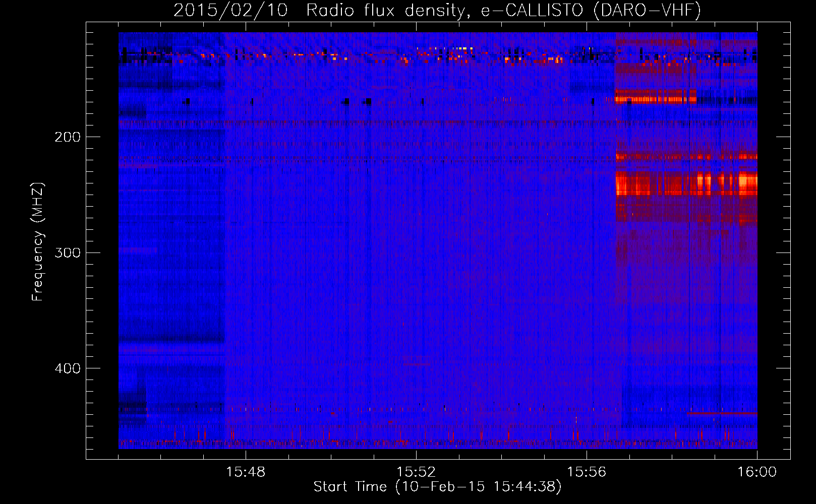Click the '15:56' time tick label

(x=587, y=472)
